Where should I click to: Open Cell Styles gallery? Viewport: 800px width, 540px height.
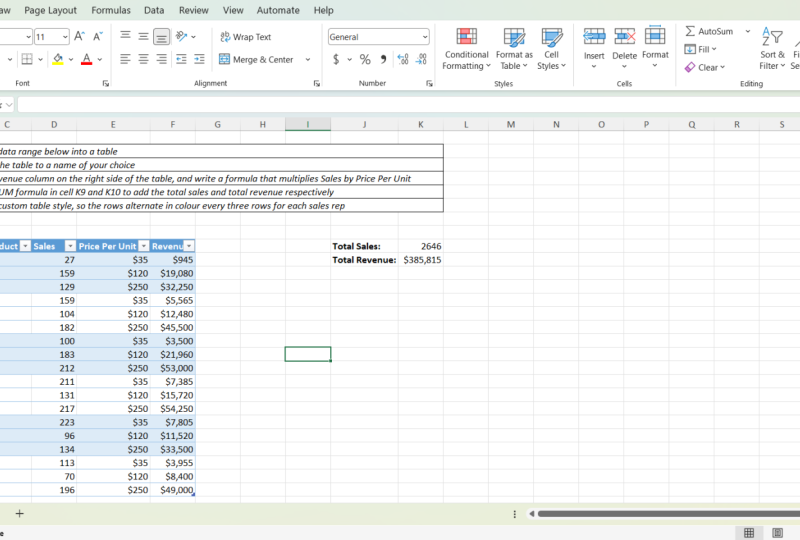[x=552, y=49]
